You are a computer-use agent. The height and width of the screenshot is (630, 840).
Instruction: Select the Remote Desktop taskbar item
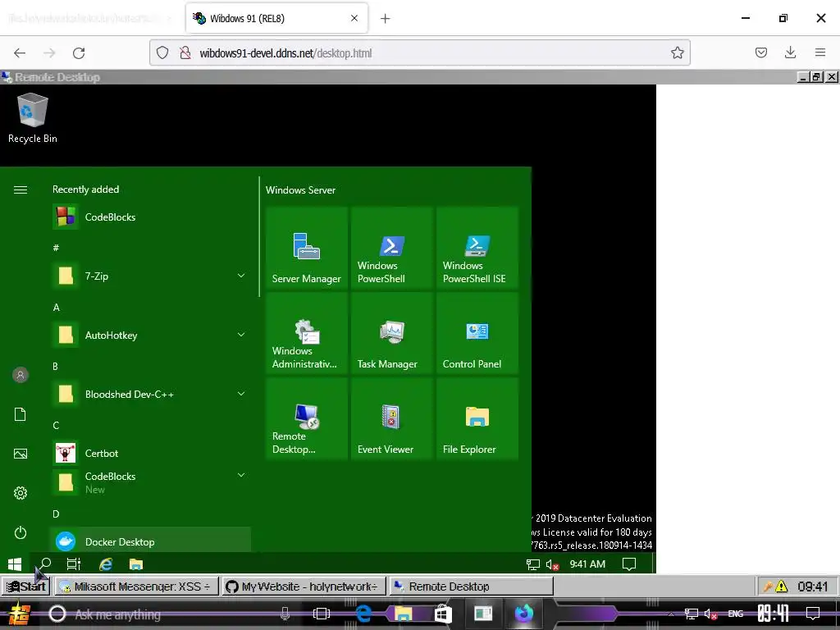[x=470, y=587]
